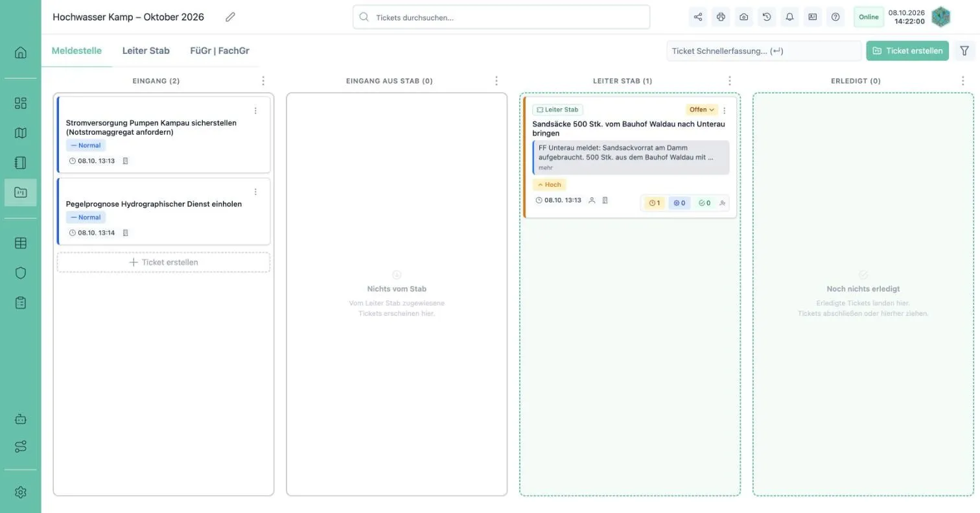Open the dashboard grid icon in sidebar

pyautogui.click(x=21, y=103)
